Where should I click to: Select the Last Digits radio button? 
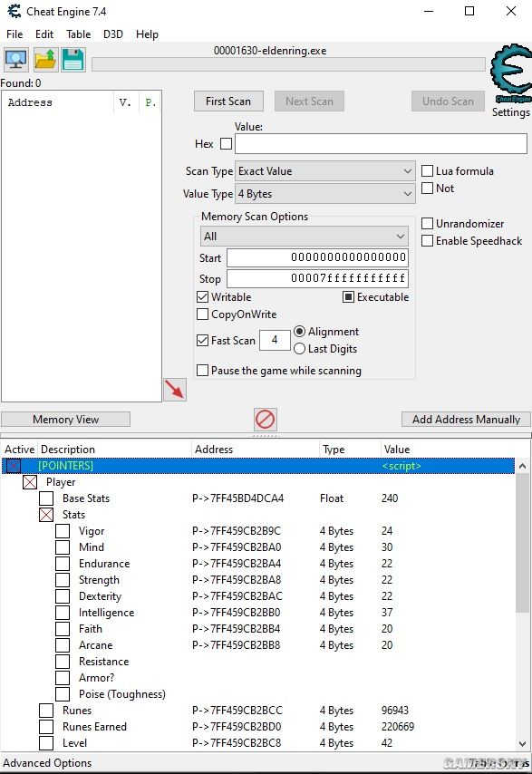(x=300, y=349)
